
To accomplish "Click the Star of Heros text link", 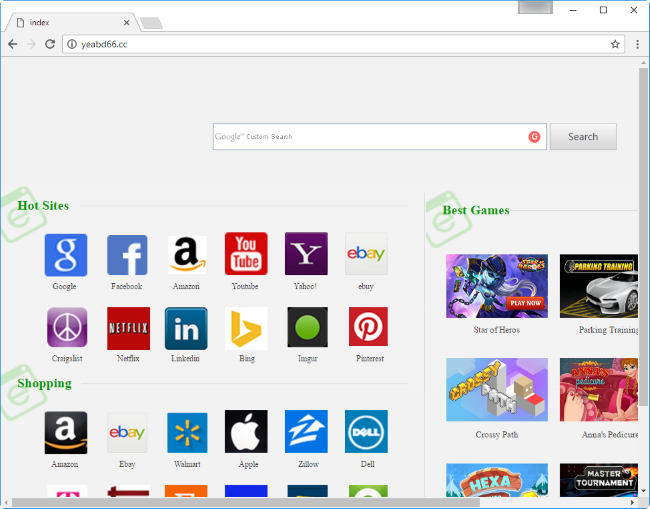I will pyautogui.click(x=497, y=330).
